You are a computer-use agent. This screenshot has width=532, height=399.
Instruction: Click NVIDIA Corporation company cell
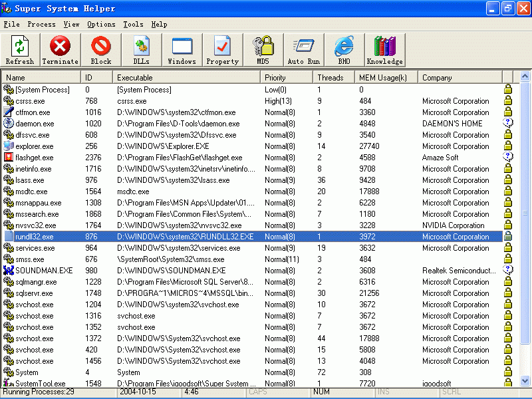click(454, 225)
